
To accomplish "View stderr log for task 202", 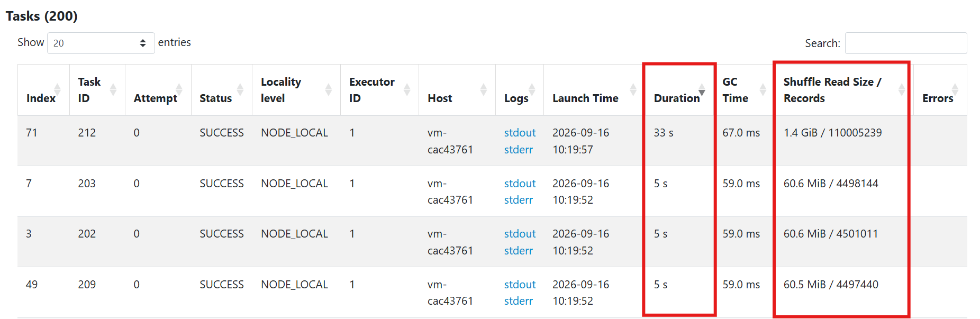I will click(519, 251).
